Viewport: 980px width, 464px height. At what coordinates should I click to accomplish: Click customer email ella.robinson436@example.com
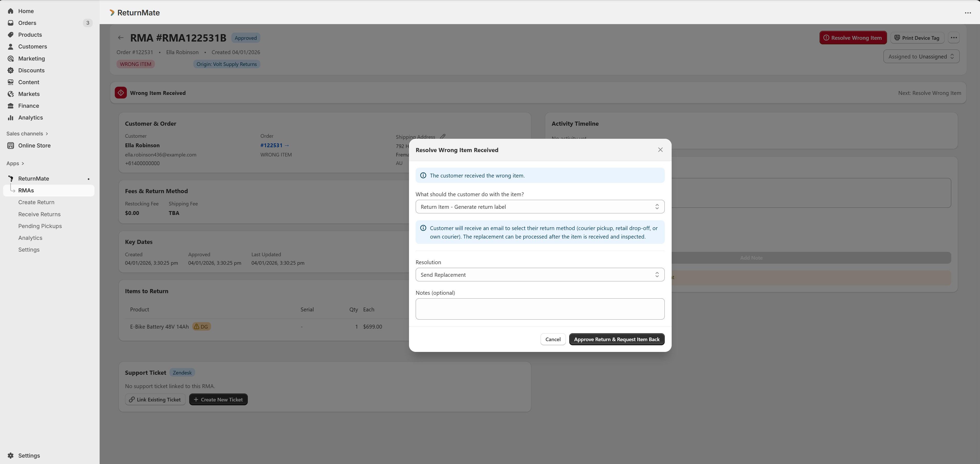[160, 155]
